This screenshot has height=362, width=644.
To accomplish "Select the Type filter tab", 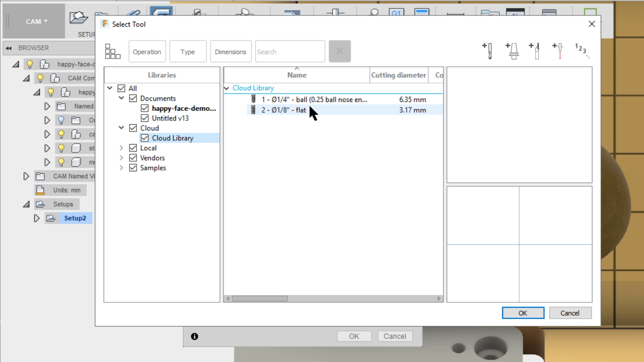I will pos(188,52).
